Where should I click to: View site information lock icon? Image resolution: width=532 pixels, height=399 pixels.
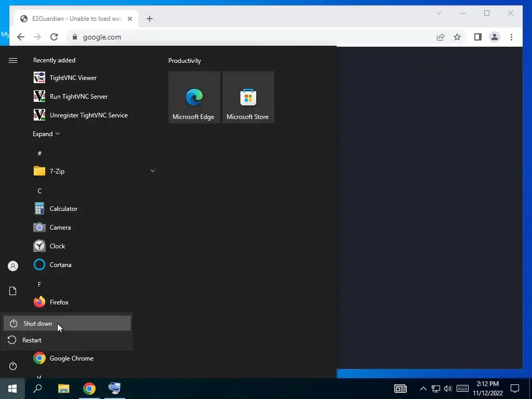[x=75, y=37]
